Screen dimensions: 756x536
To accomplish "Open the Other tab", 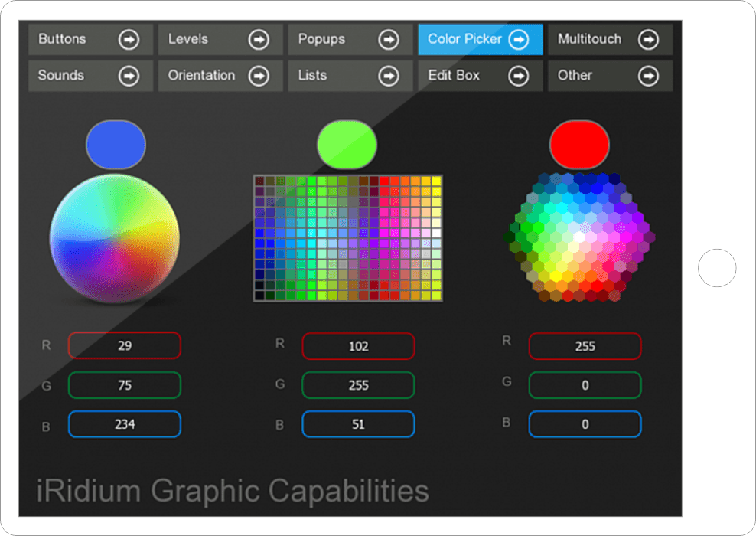I will coord(609,76).
